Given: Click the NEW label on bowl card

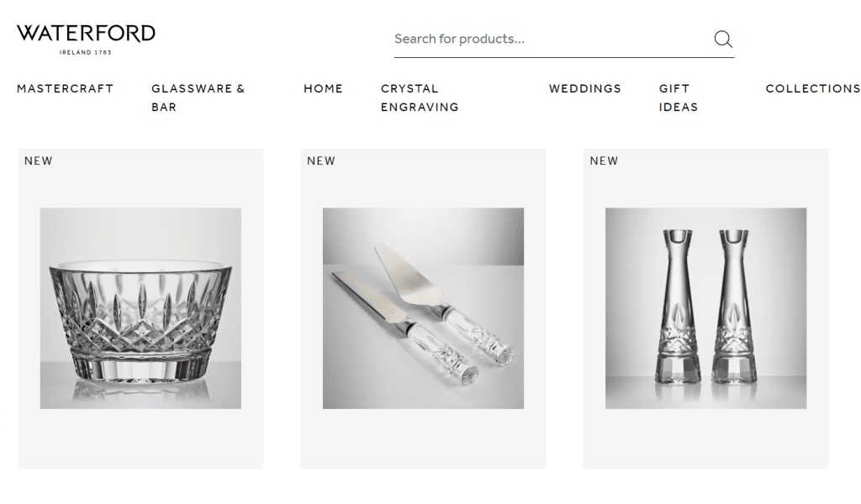Looking at the screenshot, I should coord(39,160).
